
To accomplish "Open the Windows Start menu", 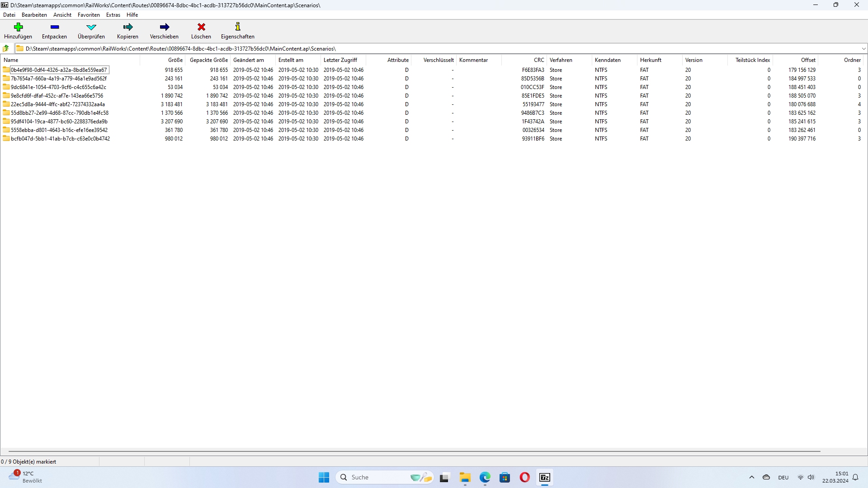I will (324, 478).
